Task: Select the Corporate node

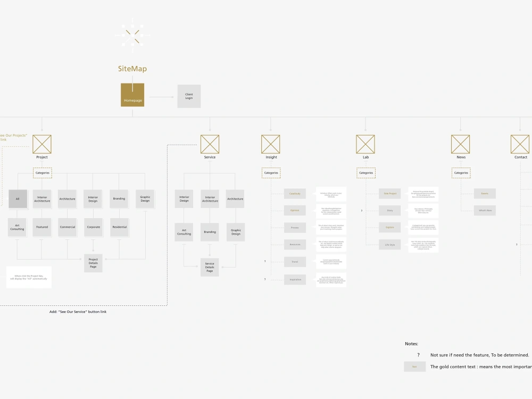Action: tap(93, 227)
